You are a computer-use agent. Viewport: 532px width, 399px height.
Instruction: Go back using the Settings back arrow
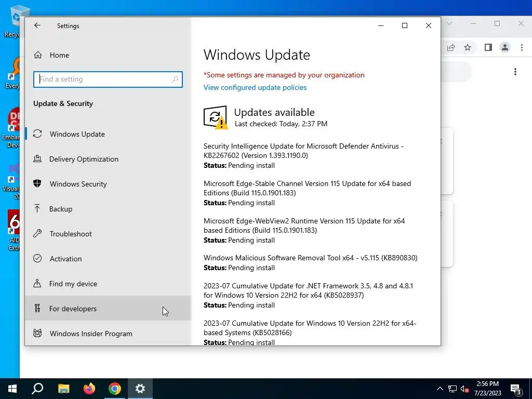(37, 25)
